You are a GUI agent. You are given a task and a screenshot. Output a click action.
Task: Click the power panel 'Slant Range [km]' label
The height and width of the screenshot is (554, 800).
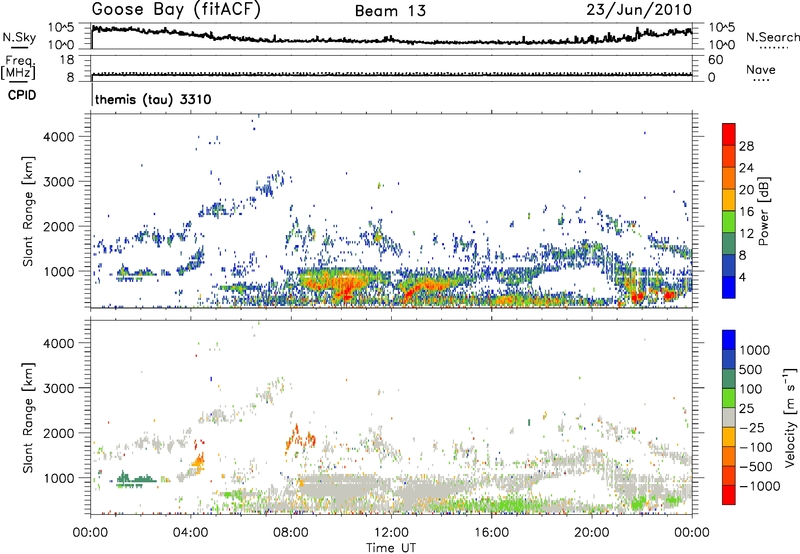click(28, 211)
